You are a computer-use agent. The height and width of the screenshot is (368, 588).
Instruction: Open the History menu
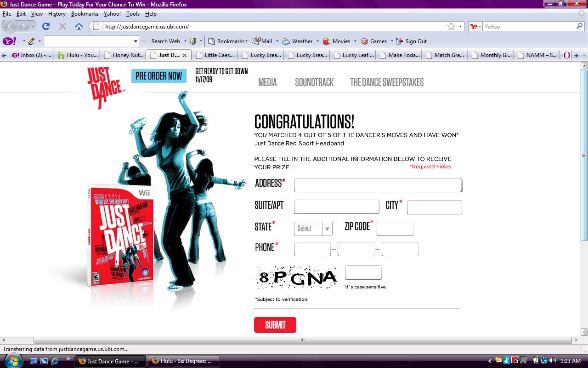point(57,14)
